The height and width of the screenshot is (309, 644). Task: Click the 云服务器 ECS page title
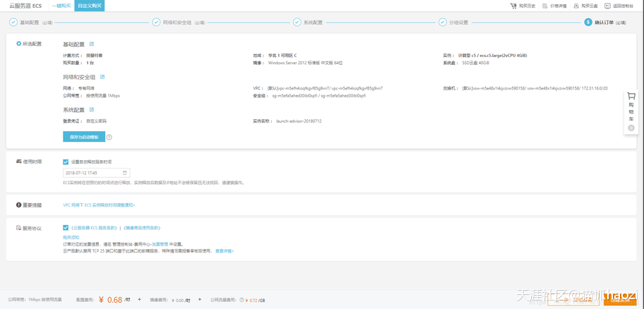[x=26, y=6]
